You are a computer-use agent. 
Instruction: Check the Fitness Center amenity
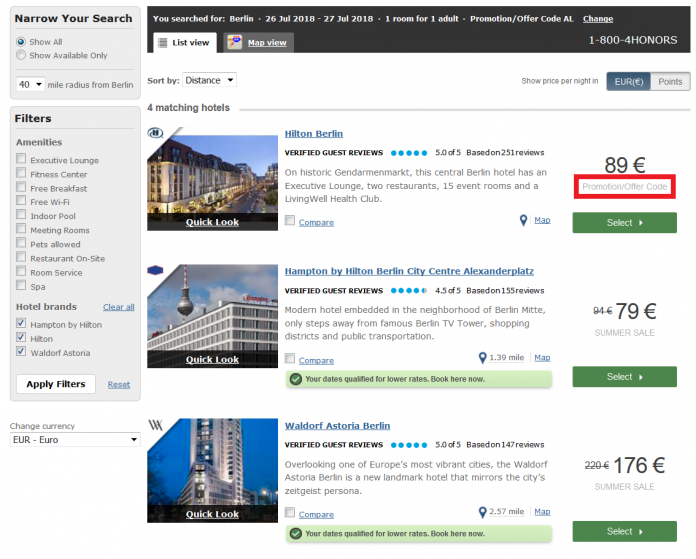21,173
